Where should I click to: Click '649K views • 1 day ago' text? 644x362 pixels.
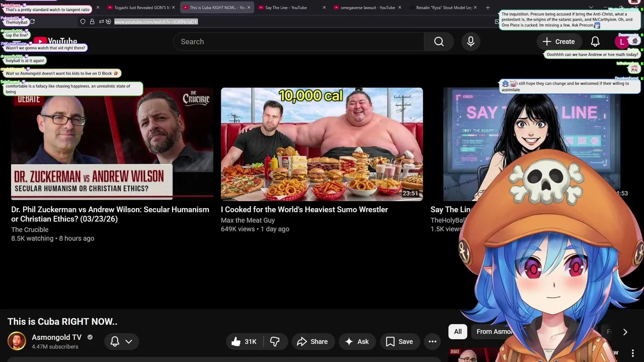pos(255,229)
